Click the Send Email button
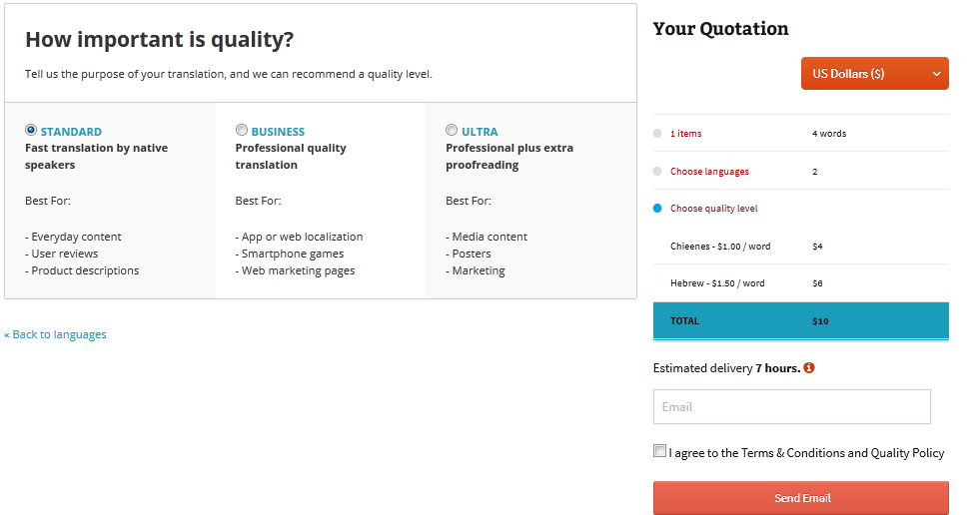Screen dimensions: 980x515 (801, 498)
